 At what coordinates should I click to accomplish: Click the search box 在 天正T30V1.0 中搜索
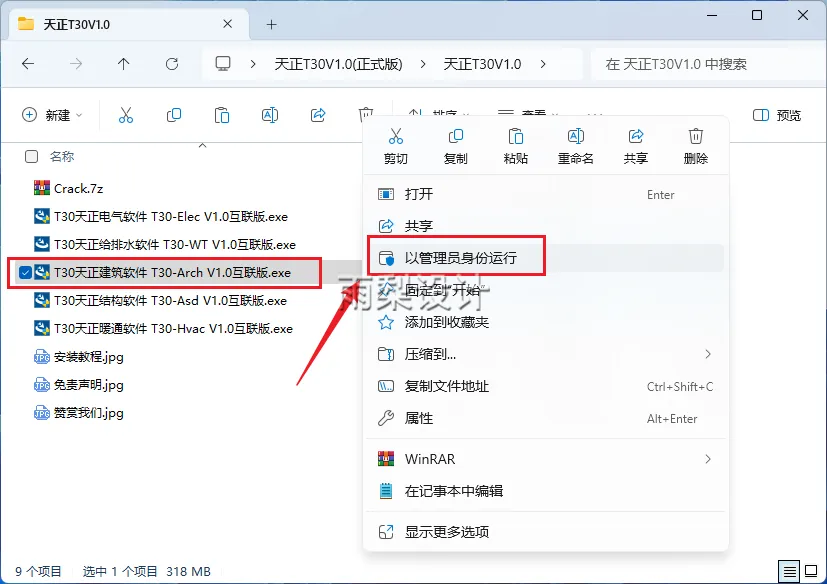point(707,64)
